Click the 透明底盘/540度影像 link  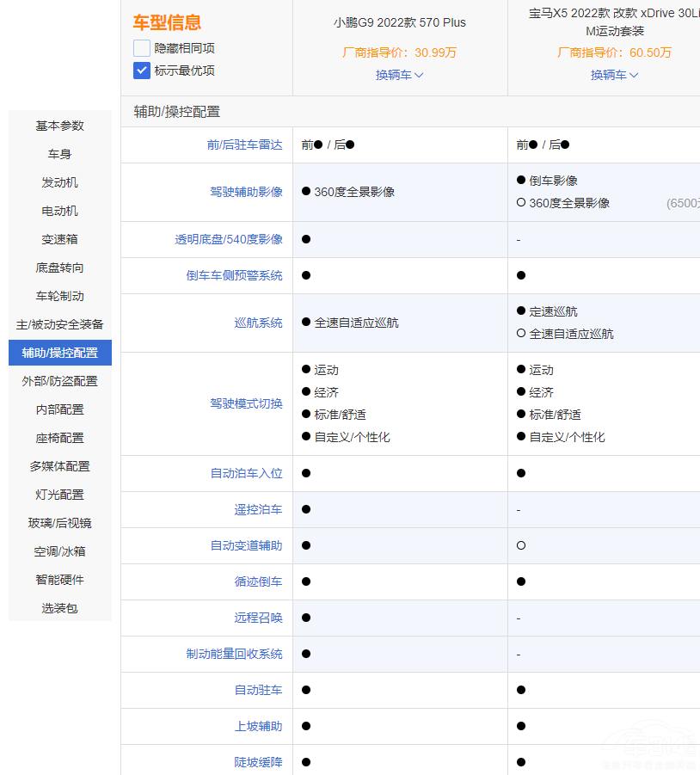pyautogui.click(x=229, y=239)
